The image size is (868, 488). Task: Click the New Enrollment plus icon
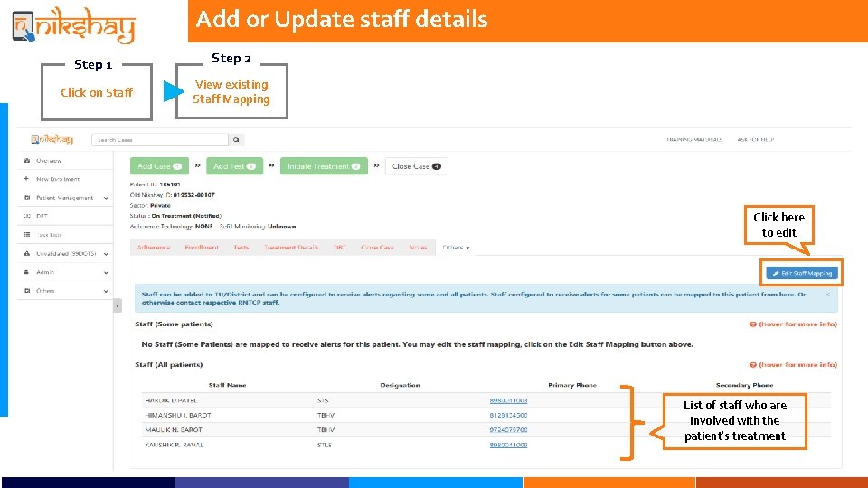click(x=26, y=179)
